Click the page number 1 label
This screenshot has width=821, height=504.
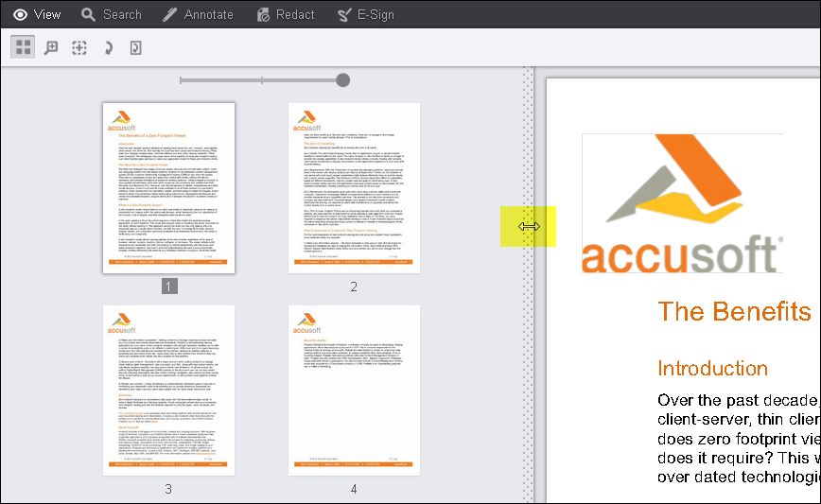pos(168,287)
